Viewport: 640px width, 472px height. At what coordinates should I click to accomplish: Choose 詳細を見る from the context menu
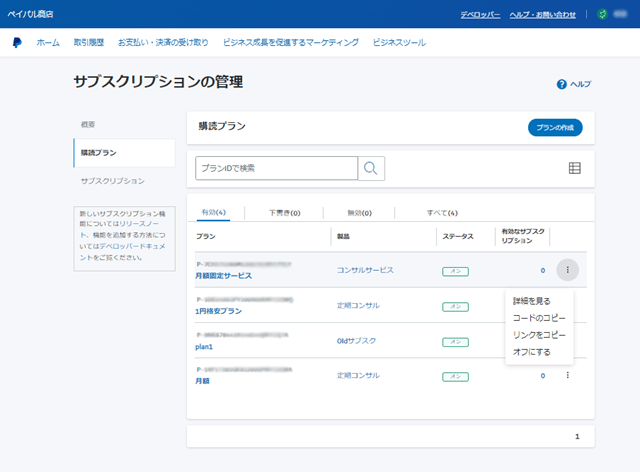531,300
